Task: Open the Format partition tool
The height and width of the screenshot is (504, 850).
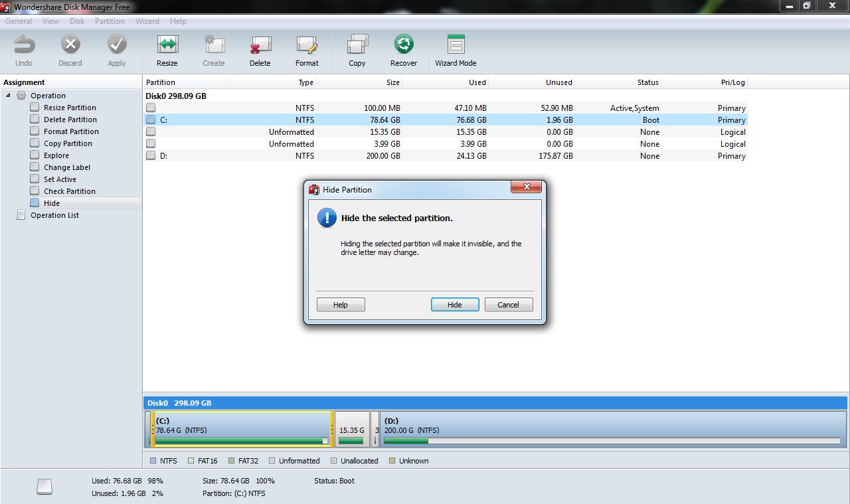Action: (x=307, y=45)
